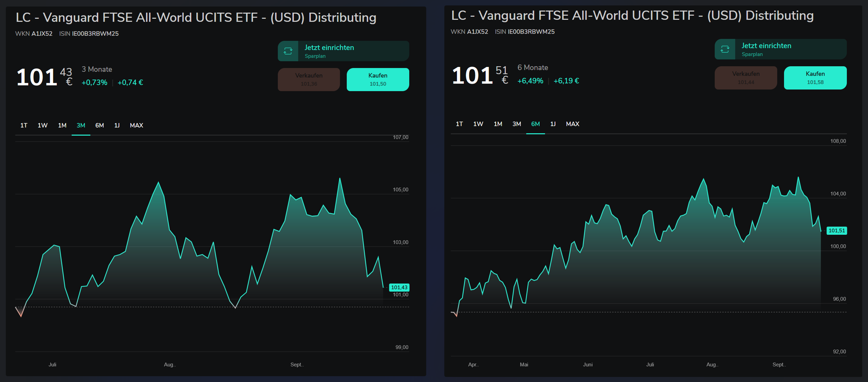Screen dimensions: 868x382
Task: Click the 'Aug..' month label on right chart
Action: pyautogui.click(x=712, y=365)
